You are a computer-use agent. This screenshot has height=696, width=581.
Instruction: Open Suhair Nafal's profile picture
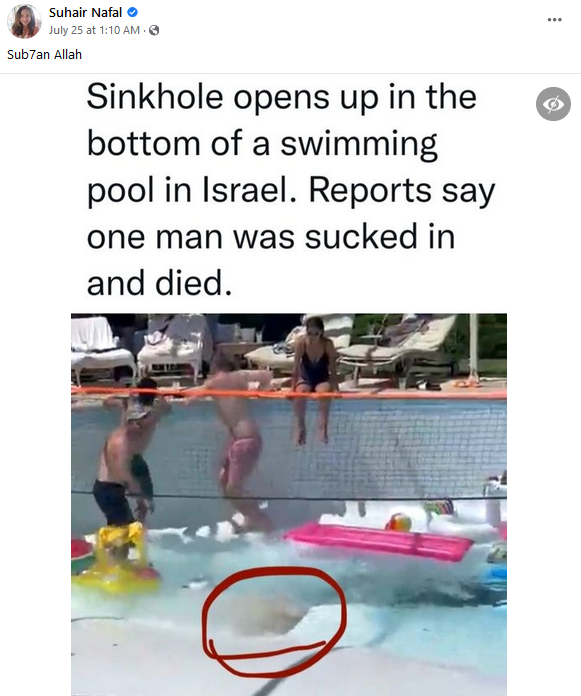(x=24, y=21)
